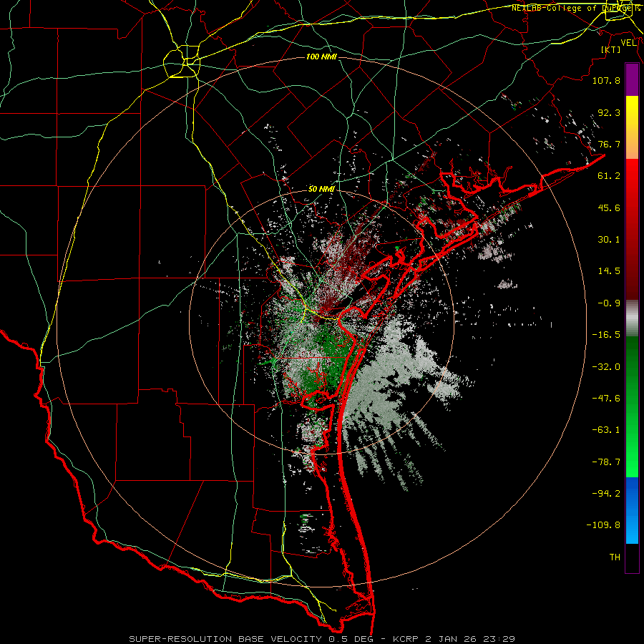The height and width of the screenshot is (644, 644).
Task: Click the 45.6 legend value
Action: tap(609, 208)
